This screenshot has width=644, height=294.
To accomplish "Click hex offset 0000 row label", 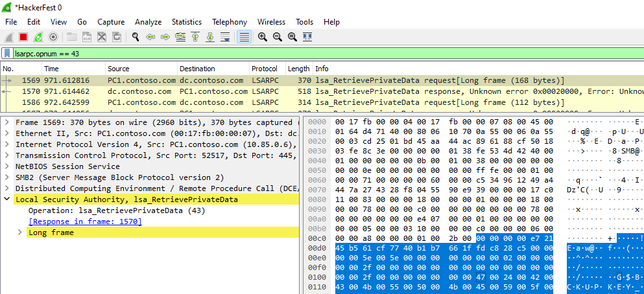I will coord(316,122).
